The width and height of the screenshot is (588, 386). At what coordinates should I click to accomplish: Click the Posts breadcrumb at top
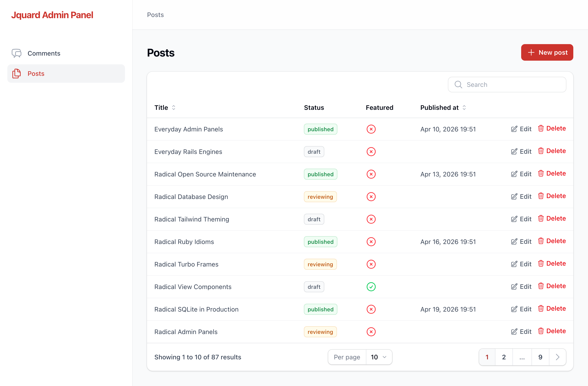click(x=155, y=15)
